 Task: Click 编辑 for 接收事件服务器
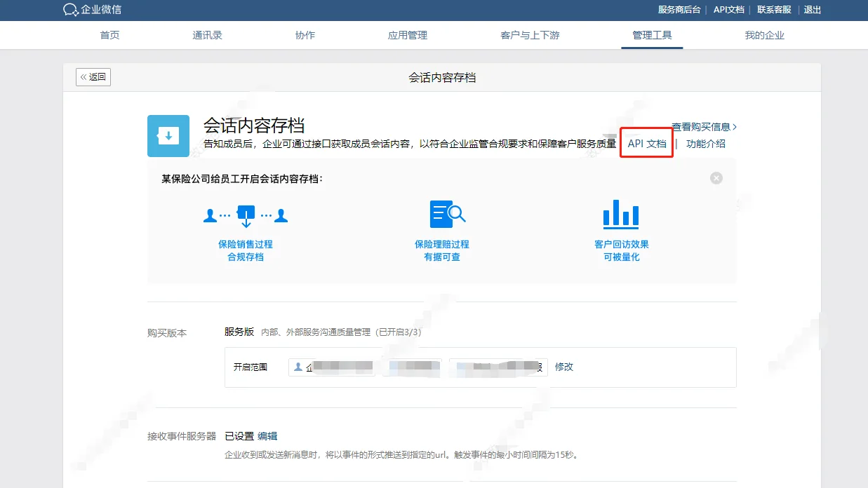267,436
